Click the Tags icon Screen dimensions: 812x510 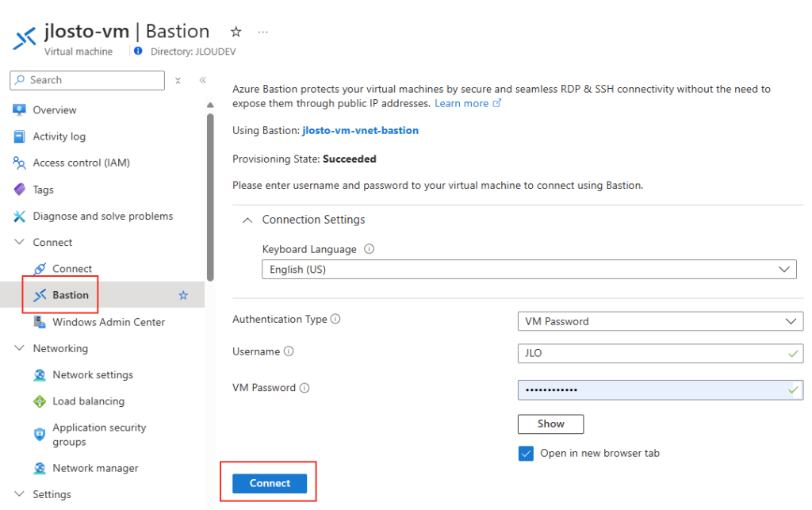point(19,190)
